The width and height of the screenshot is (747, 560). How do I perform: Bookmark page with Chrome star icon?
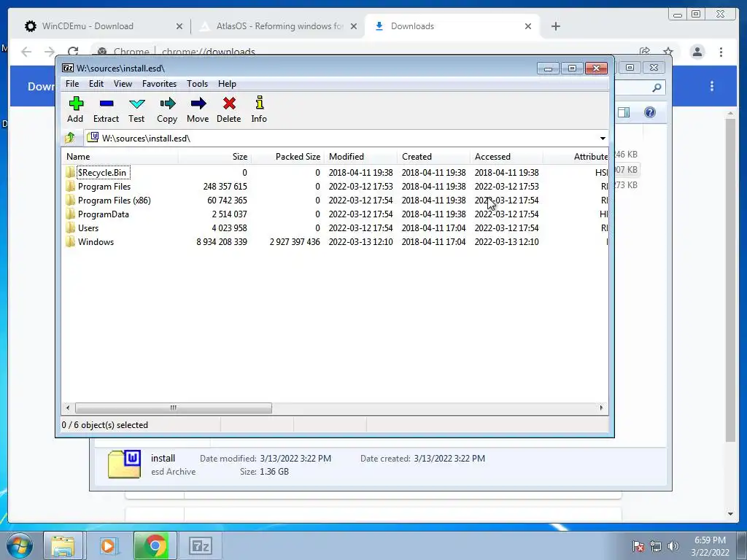(x=668, y=52)
